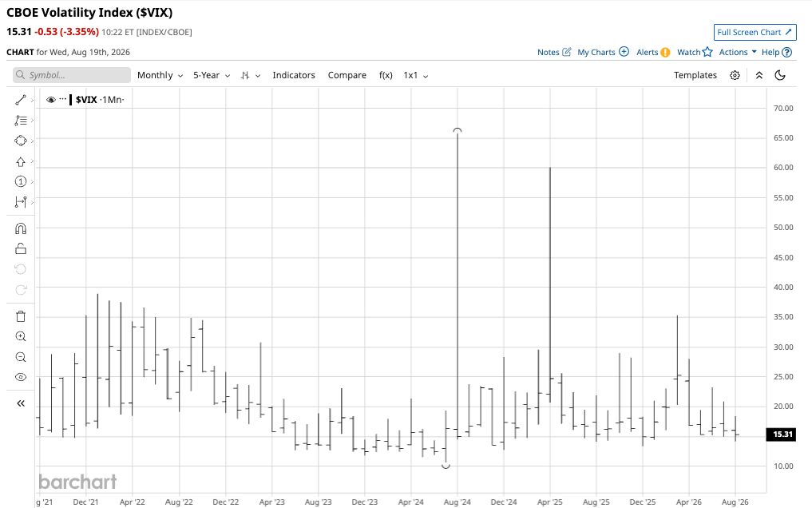
Task: Zoom out with the magnifier minus icon
Action: click(21, 357)
